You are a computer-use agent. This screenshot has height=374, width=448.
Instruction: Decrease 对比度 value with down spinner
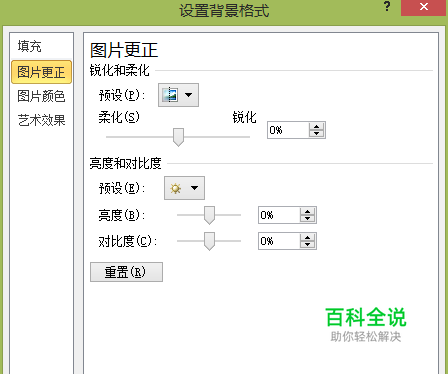(307, 245)
